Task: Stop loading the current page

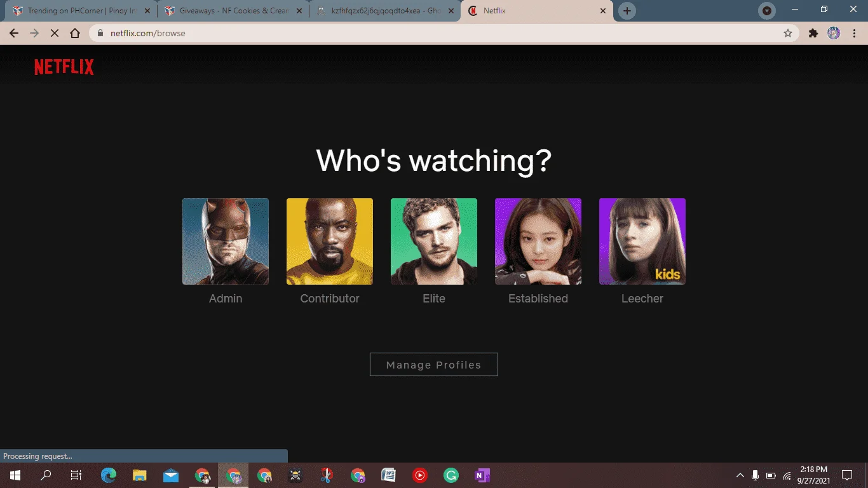Action: click(x=55, y=33)
